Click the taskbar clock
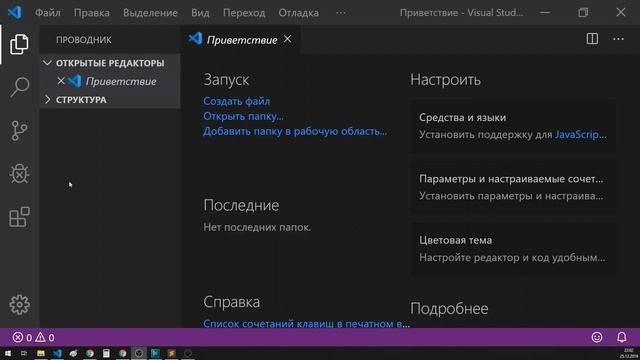640x360 pixels. [629, 353]
